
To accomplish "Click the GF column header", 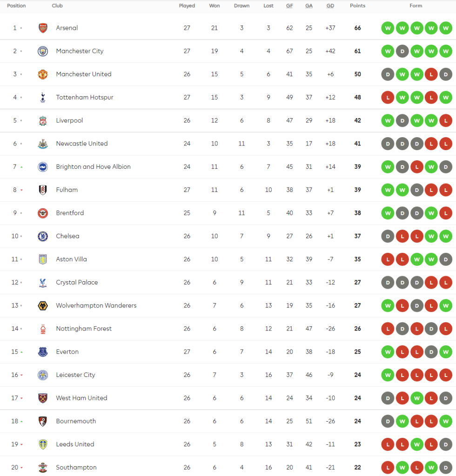I will tap(289, 6).
